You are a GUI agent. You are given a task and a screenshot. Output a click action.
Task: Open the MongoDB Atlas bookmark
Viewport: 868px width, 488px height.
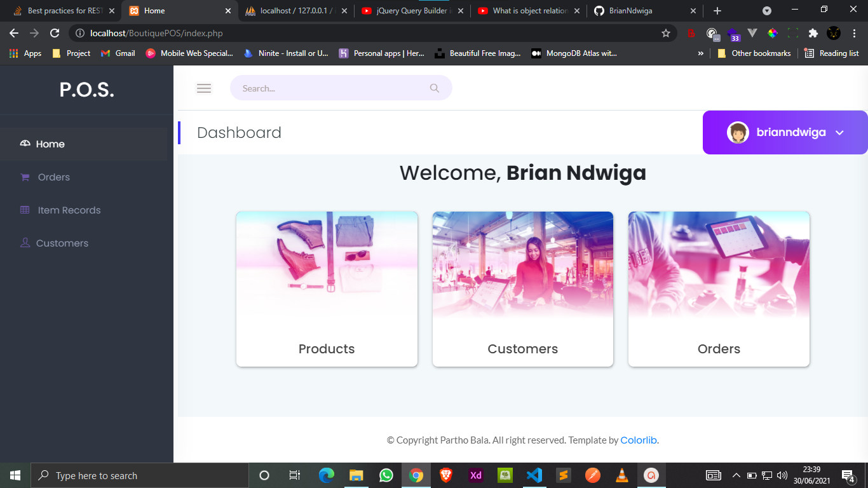click(574, 53)
